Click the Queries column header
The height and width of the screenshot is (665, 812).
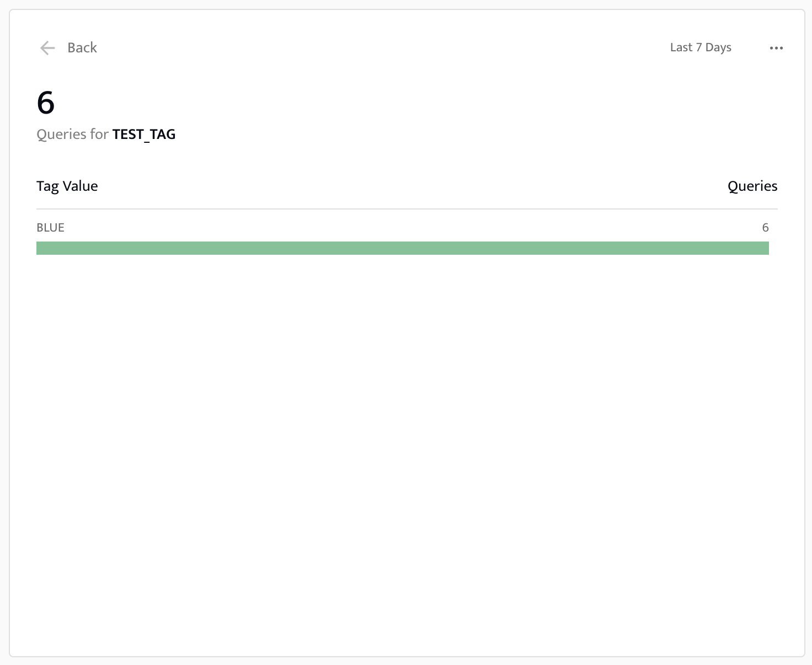(x=752, y=186)
